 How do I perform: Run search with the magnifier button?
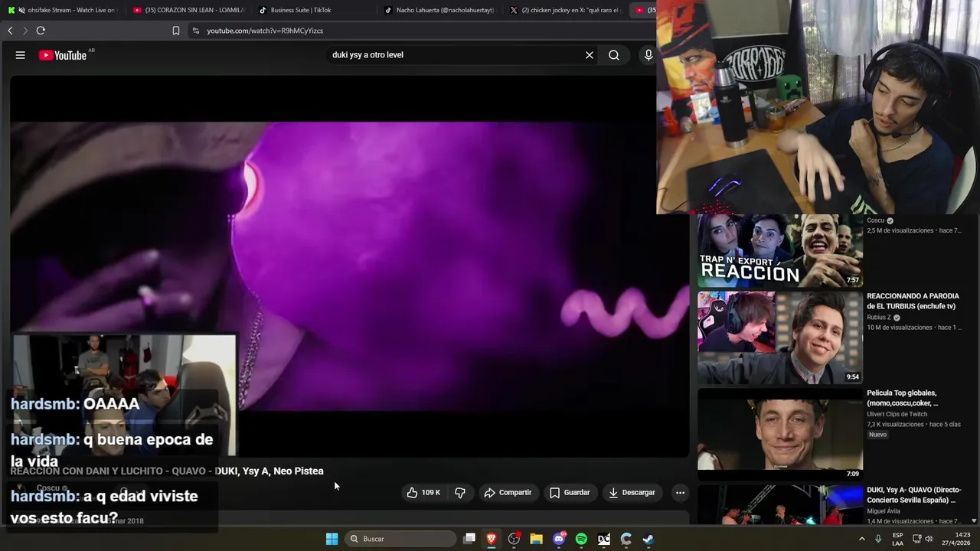tap(614, 55)
